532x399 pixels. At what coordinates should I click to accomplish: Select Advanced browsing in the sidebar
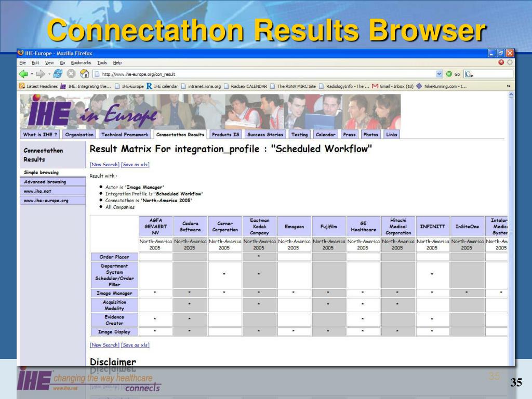(x=52, y=182)
